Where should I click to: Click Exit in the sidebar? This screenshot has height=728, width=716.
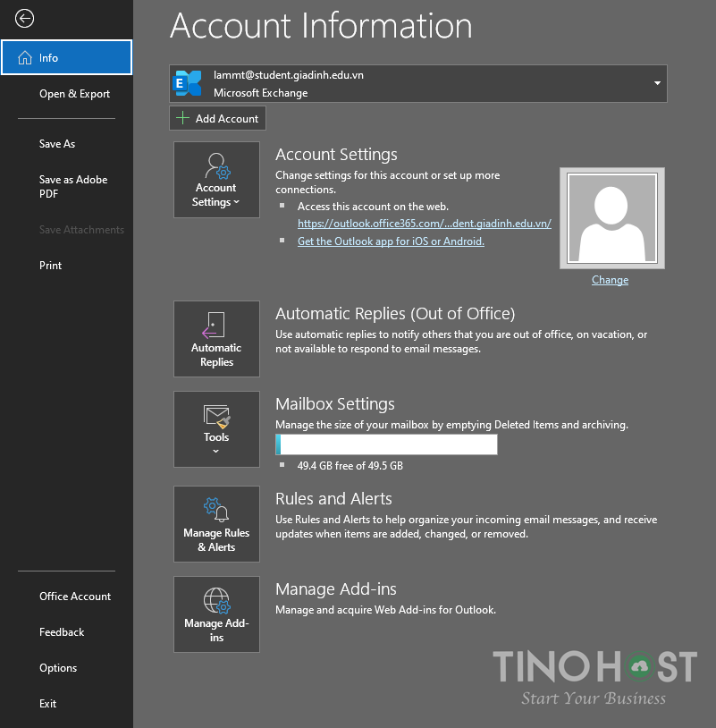47,703
